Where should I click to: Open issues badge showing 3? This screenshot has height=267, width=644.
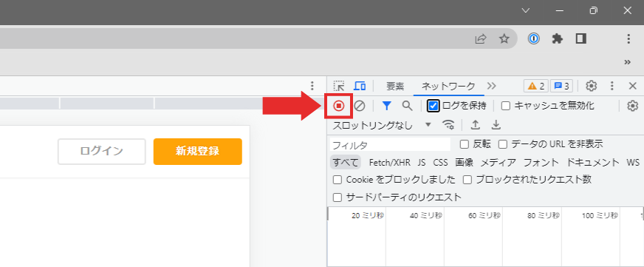tap(561, 86)
